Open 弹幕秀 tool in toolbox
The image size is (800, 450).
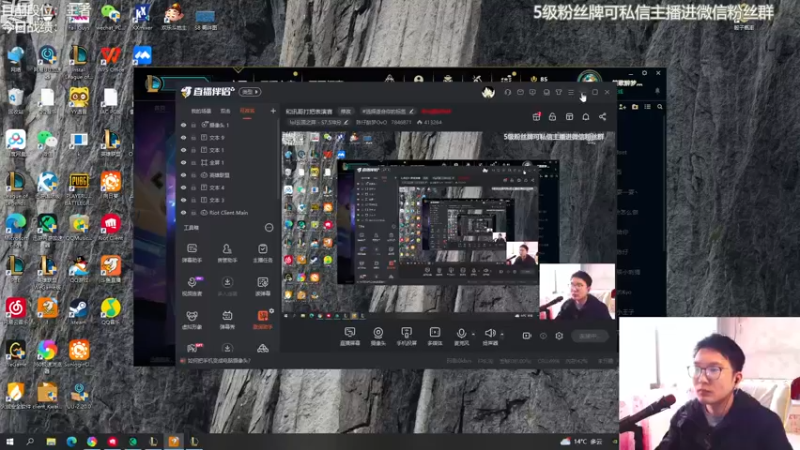point(227,320)
